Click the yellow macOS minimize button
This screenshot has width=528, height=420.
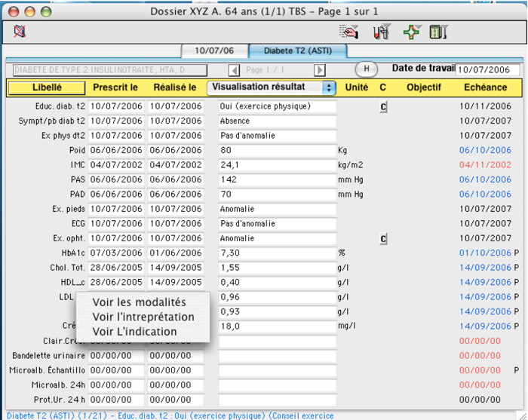click(x=29, y=12)
